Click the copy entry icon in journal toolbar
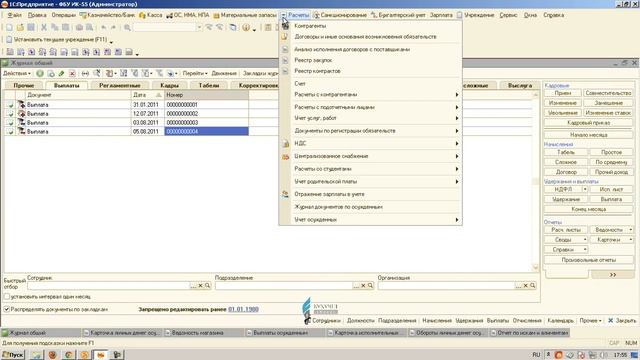This screenshot has width=640, height=360. tap(51, 73)
